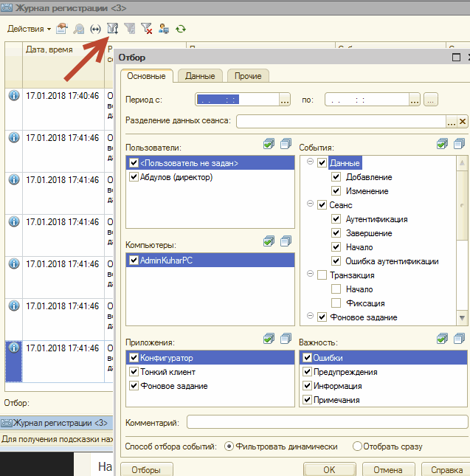Click the interval setup (↔) toolbar icon

point(95,29)
